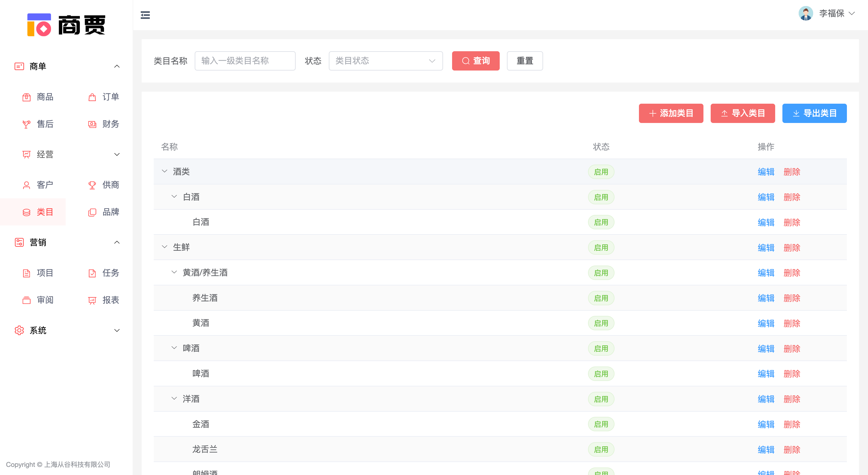
Task: Click the 添加类目 button
Action: [x=671, y=113]
